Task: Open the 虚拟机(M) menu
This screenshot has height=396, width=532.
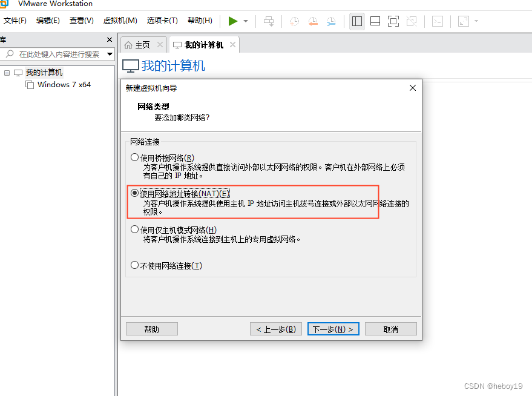Action: click(x=120, y=21)
